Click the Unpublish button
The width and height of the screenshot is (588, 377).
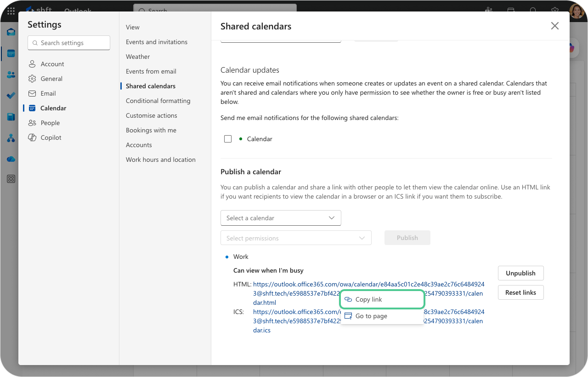(x=520, y=273)
